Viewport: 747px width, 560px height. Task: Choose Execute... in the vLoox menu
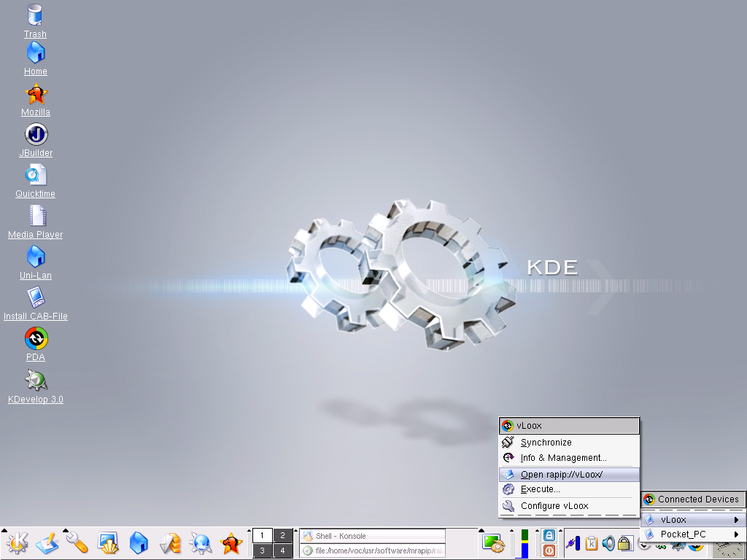569,489
